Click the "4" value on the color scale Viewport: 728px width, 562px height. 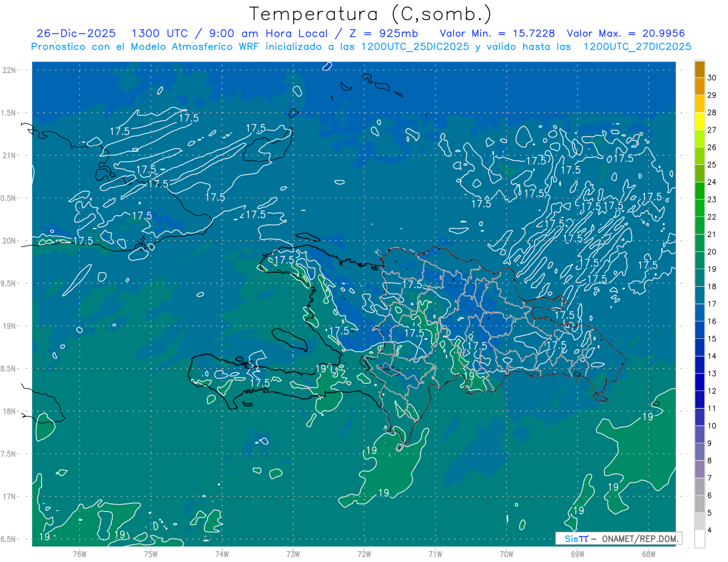[x=710, y=530]
